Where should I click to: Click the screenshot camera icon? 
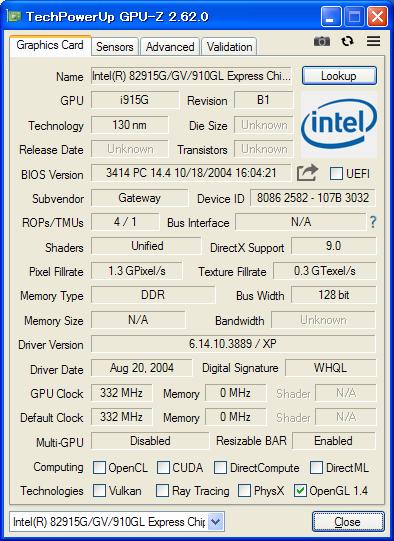[322, 41]
